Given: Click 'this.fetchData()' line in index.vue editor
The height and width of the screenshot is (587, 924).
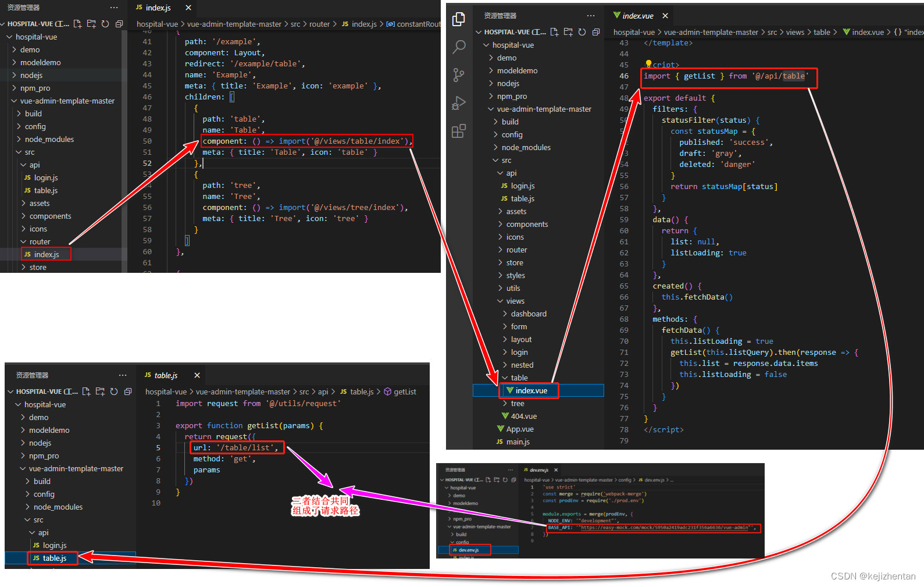Looking at the screenshot, I should [697, 297].
